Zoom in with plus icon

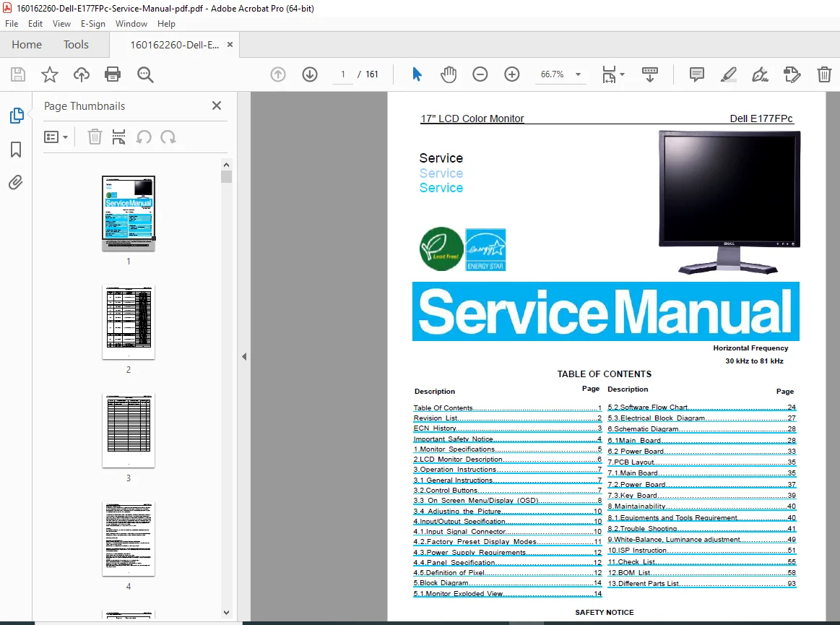[512, 74]
